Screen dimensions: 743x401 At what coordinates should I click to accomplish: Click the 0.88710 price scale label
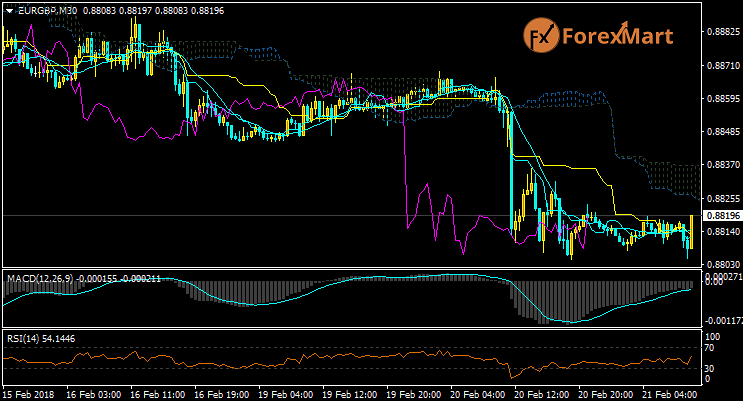pyautogui.click(x=719, y=66)
